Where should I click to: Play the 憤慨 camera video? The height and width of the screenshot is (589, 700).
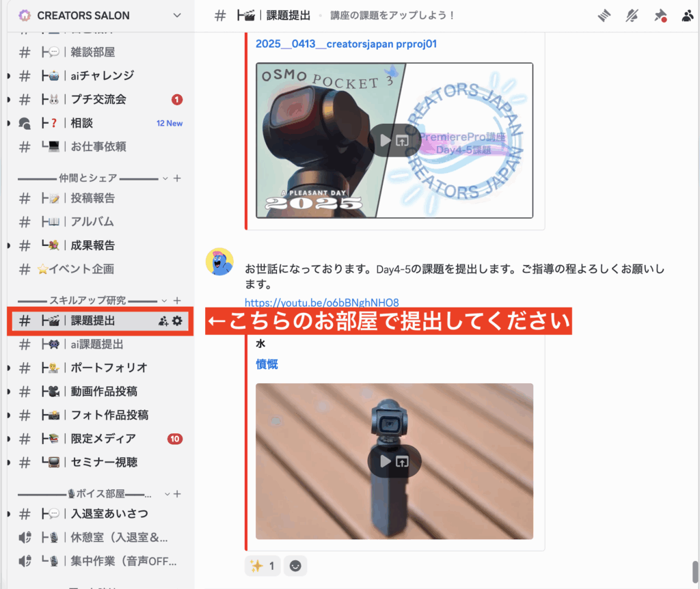[385, 461]
